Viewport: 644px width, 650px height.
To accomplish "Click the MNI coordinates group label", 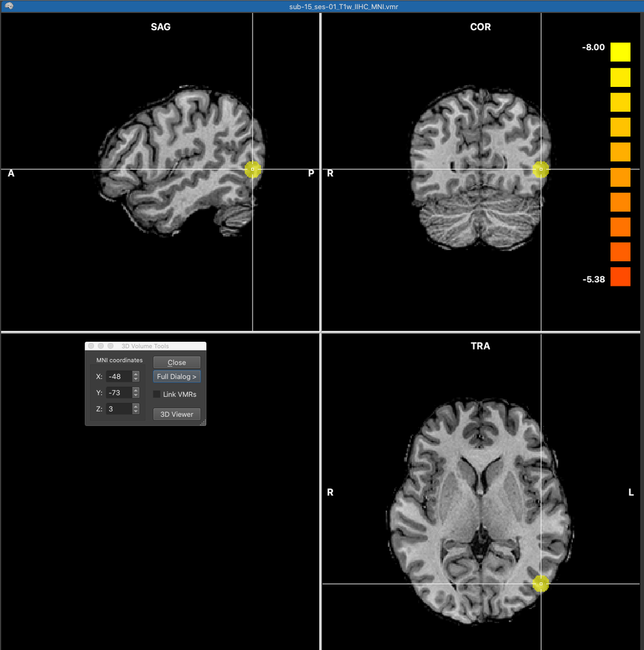I will (120, 360).
